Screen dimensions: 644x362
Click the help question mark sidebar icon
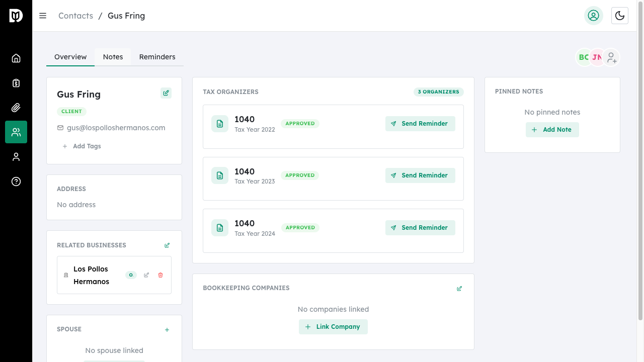[x=16, y=182]
